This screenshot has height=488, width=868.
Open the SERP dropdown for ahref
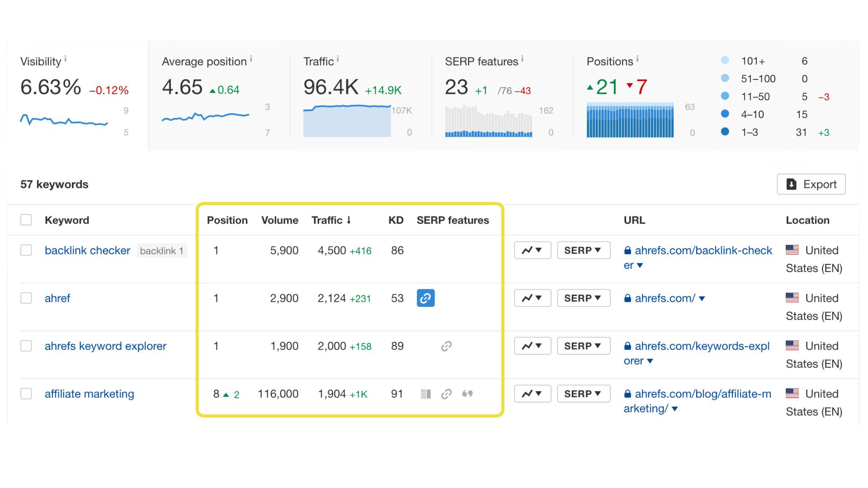pos(584,298)
